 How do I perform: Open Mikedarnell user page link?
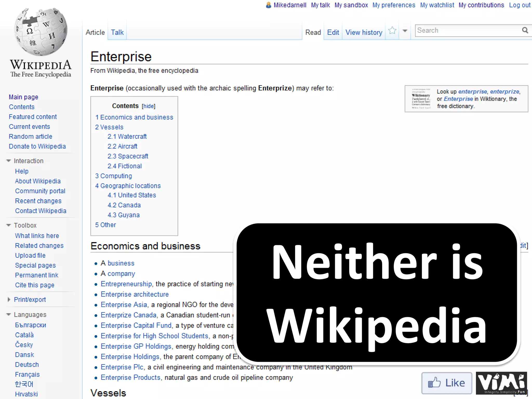pos(290,5)
